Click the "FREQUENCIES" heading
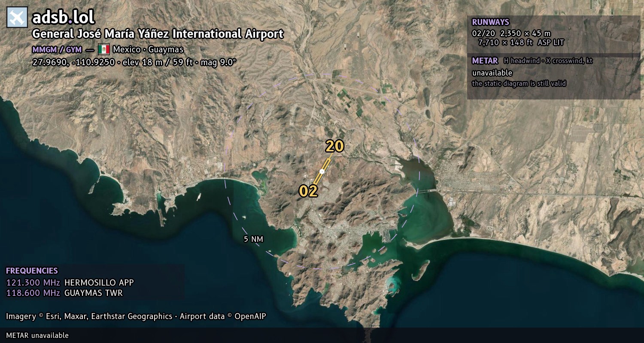The width and height of the screenshot is (644, 343). pyautogui.click(x=32, y=271)
